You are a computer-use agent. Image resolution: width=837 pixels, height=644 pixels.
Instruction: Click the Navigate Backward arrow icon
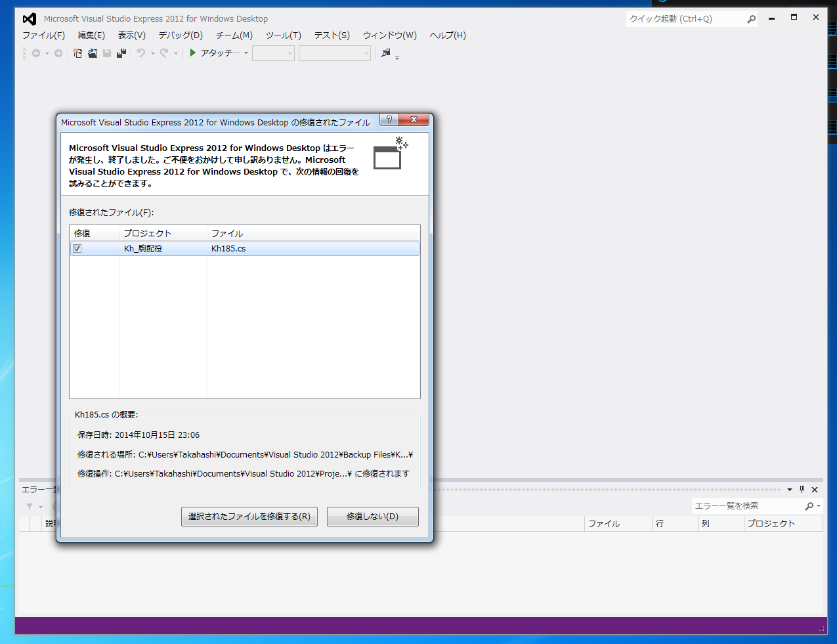(36, 53)
